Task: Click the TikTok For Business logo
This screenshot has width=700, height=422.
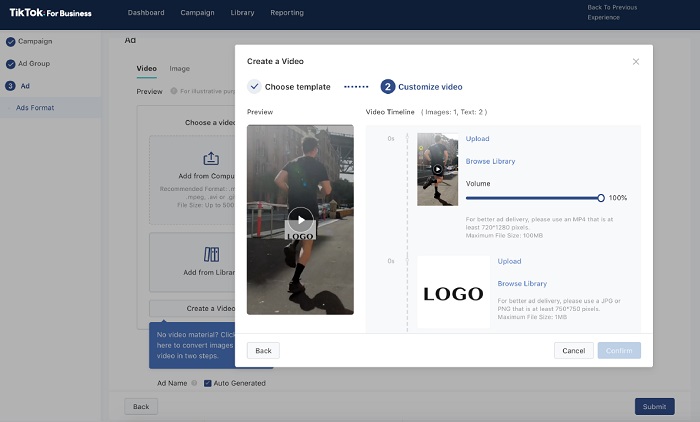Action: pyautogui.click(x=49, y=13)
